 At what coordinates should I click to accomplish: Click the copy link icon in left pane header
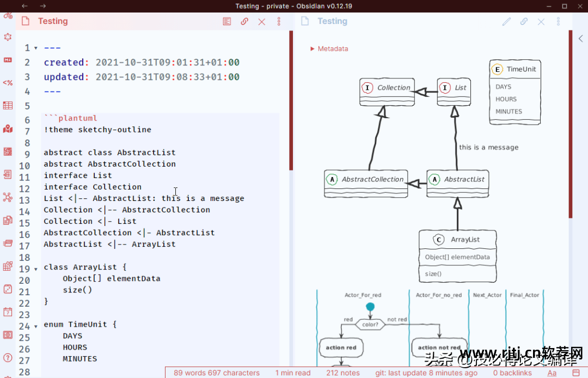coord(244,21)
